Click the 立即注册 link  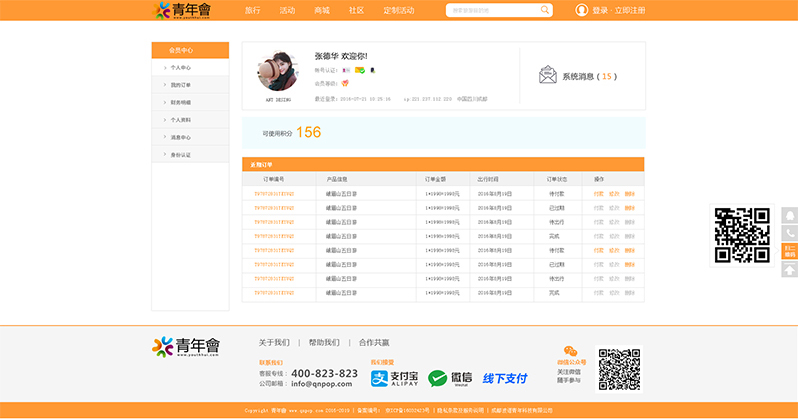(630, 10)
